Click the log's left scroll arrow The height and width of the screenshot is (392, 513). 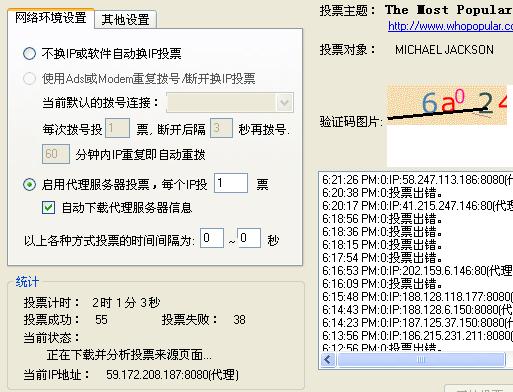click(328, 360)
